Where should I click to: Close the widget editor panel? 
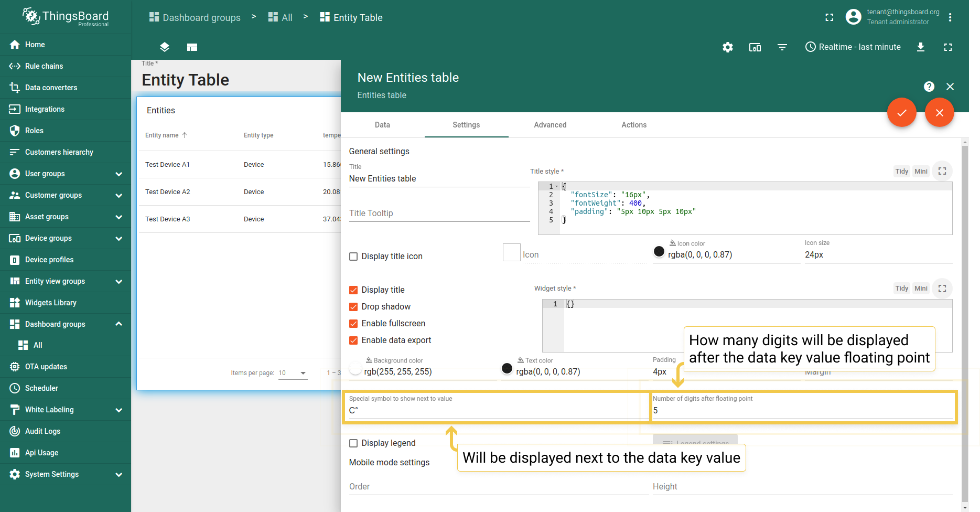[950, 87]
